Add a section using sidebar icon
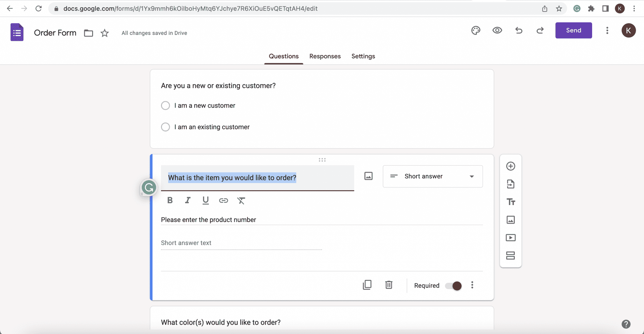This screenshot has height=334, width=644. [x=511, y=255]
